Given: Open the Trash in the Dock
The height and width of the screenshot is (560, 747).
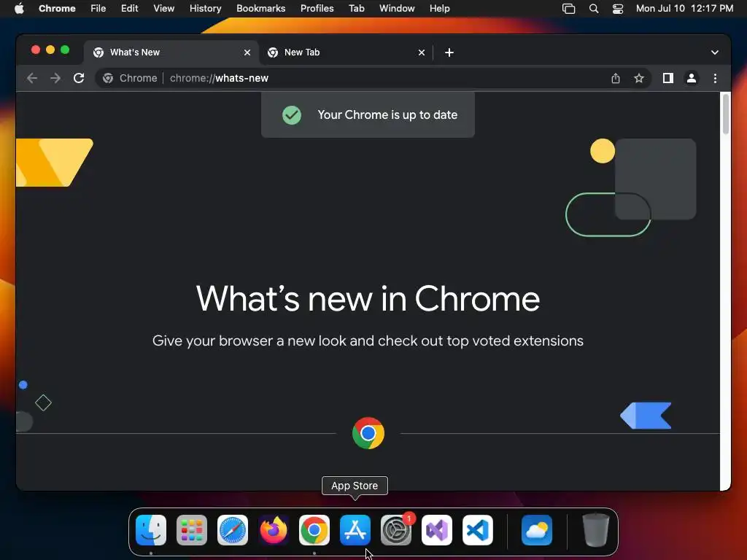Looking at the screenshot, I should click(595, 530).
